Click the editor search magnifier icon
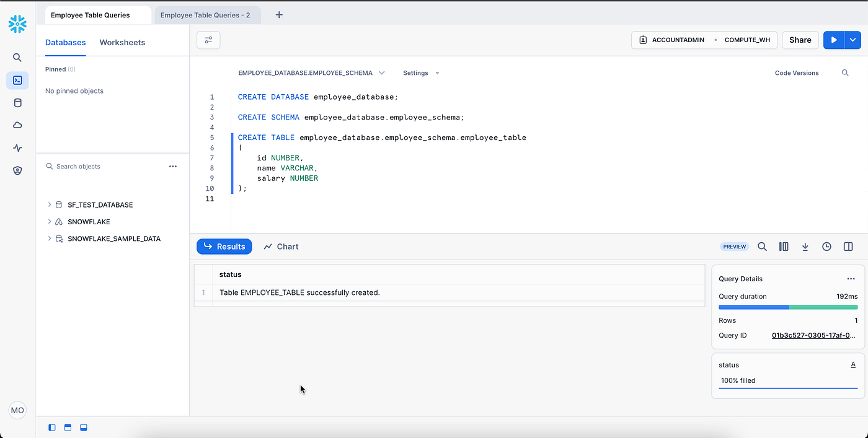The width and height of the screenshot is (868, 438). click(x=845, y=73)
